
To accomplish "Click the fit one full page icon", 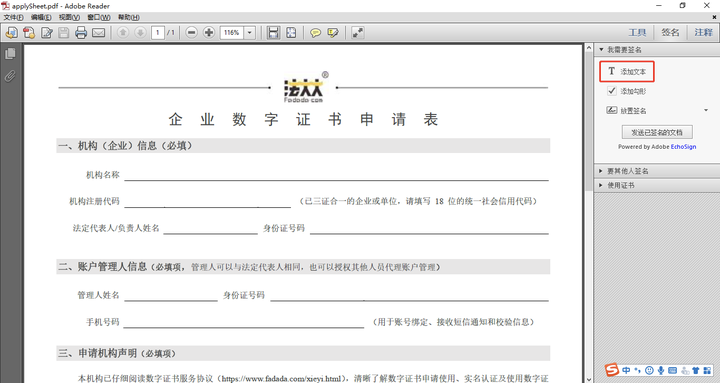I will (291, 33).
